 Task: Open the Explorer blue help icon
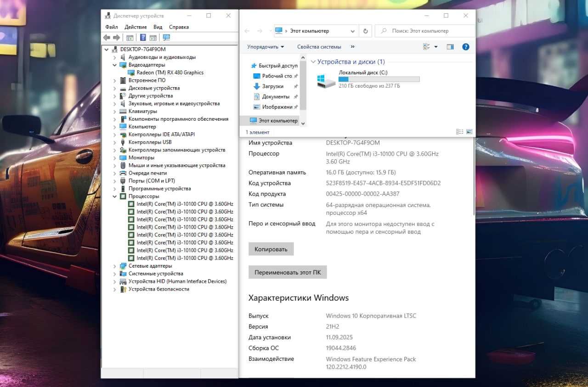[x=465, y=47]
